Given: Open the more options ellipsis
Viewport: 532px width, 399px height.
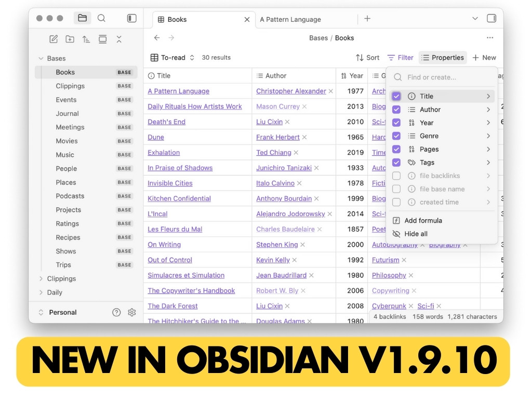Looking at the screenshot, I should [490, 37].
